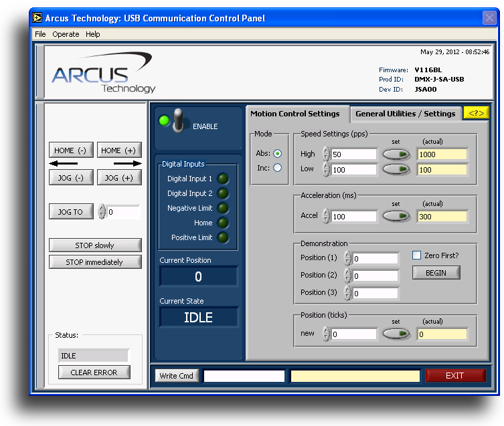Click the STOP immediately button

(95, 262)
